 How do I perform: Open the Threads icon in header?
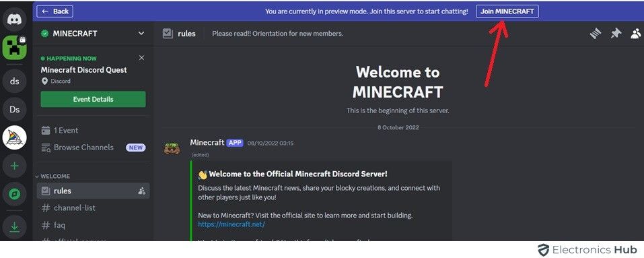[x=596, y=34]
